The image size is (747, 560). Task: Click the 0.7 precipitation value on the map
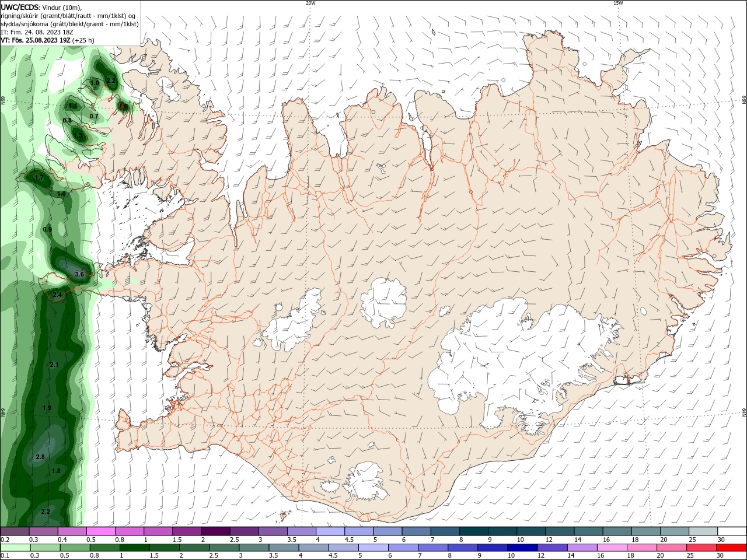click(x=94, y=116)
